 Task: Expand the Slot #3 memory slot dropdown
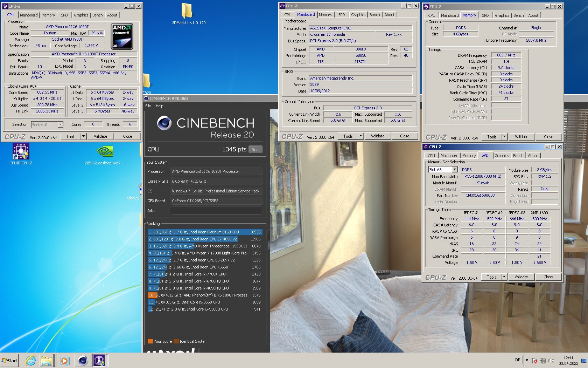tap(455, 170)
